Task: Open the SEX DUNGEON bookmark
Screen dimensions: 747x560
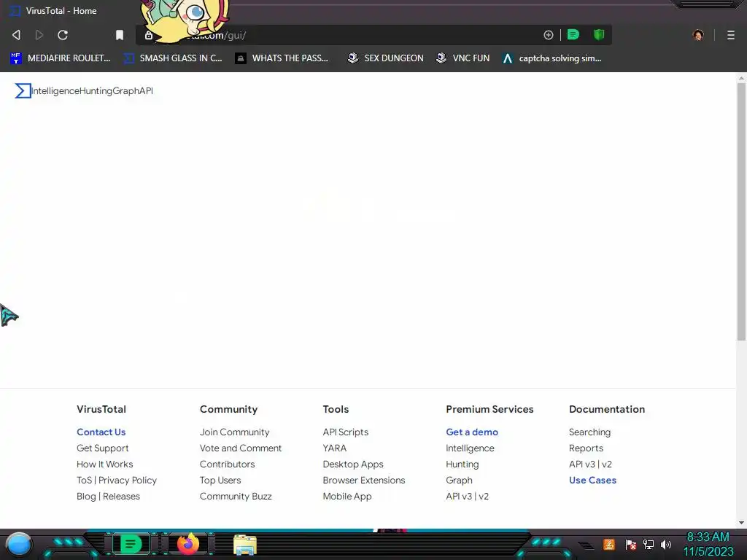Action: [x=385, y=58]
